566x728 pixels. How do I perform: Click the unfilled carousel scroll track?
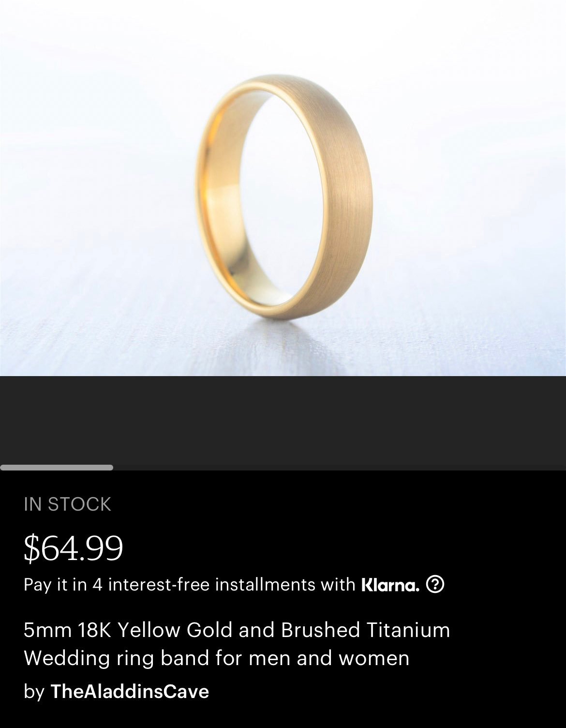coord(340,468)
